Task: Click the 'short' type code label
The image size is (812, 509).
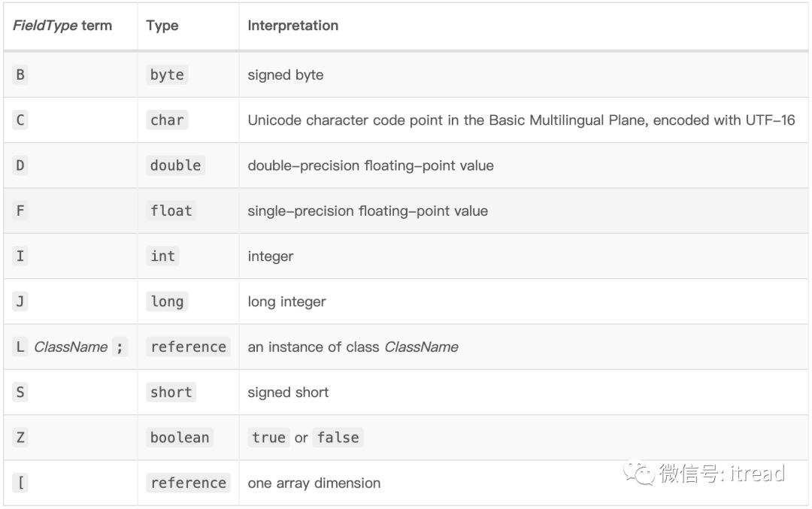Action: [171, 392]
